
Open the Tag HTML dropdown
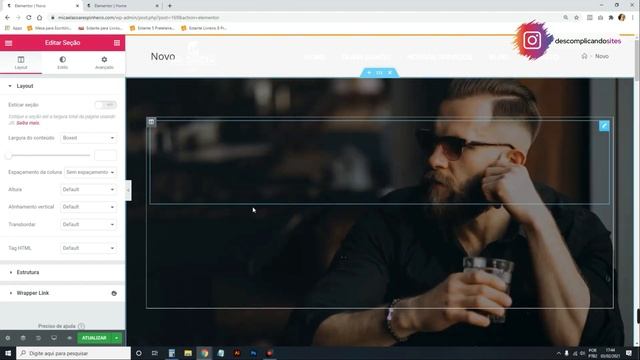pyautogui.click(x=89, y=248)
